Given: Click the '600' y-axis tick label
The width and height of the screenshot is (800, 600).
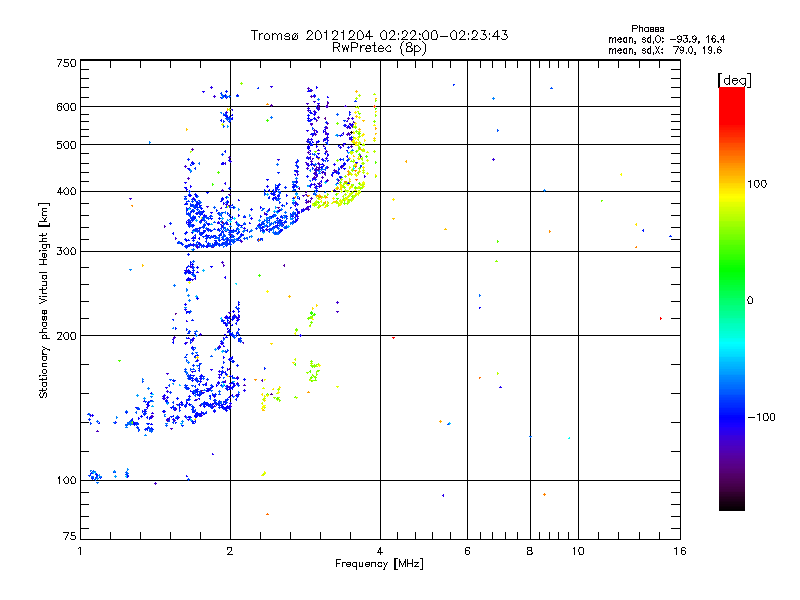Looking at the screenshot, I should pos(66,107).
